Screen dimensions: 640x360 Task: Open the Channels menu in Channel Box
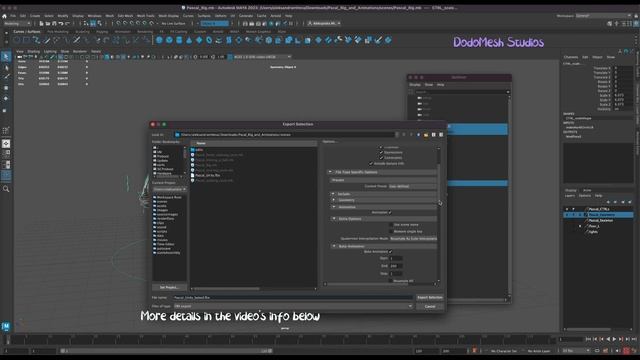[x=571, y=57]
